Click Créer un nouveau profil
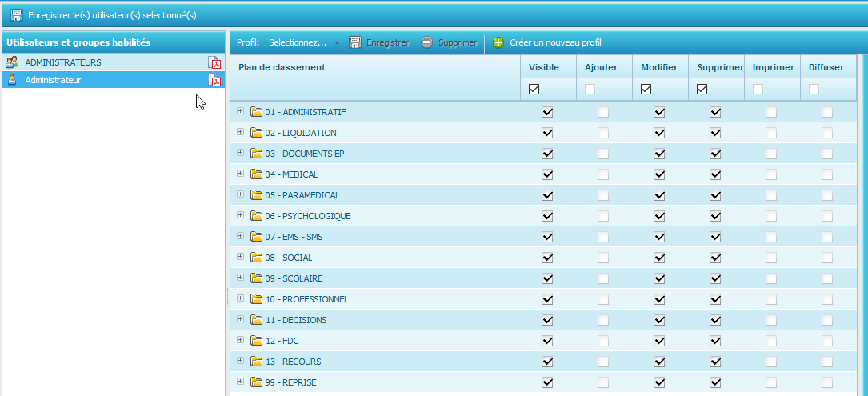868x396 pixels. (554, 42)
